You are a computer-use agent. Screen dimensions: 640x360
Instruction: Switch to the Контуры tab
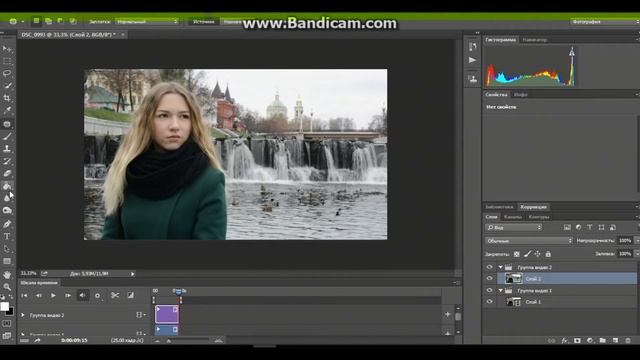539,217
